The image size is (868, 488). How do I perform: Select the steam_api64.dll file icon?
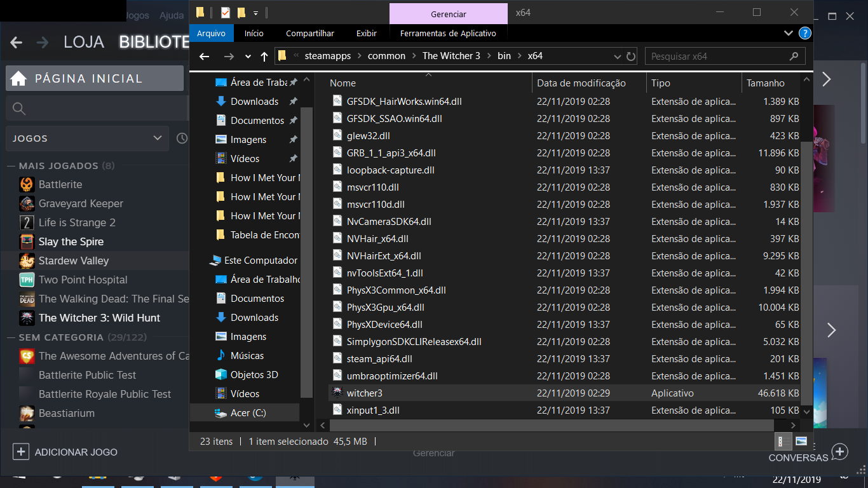coord(337,359)
